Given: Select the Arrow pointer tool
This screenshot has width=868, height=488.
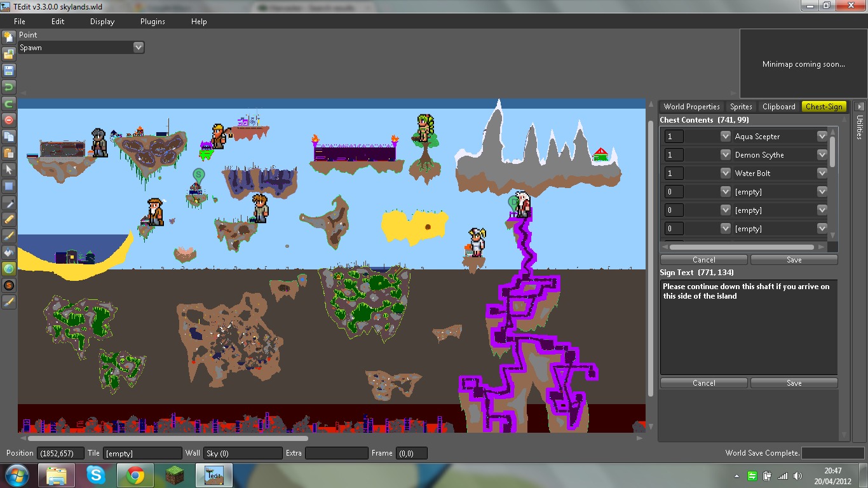Looking at the screenshot, I should 9,169.
